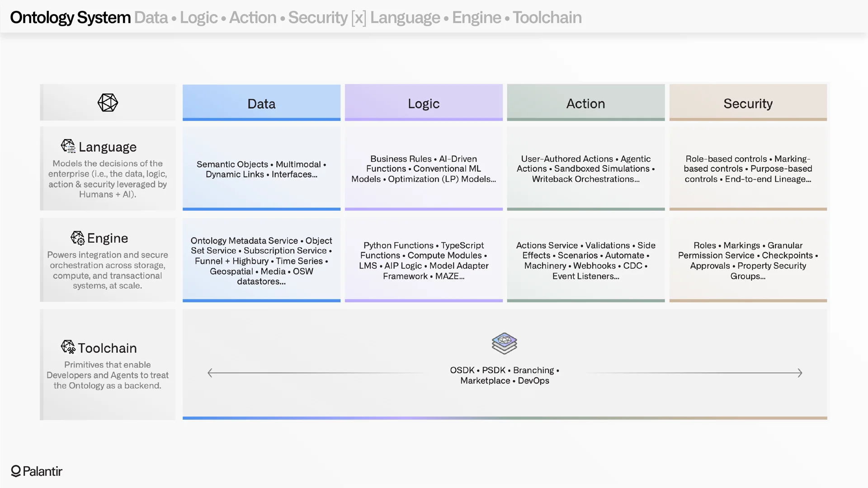Toggle the Logic column header
The height and width of the screenshot is (488, 868).
[x=424, y=103]
